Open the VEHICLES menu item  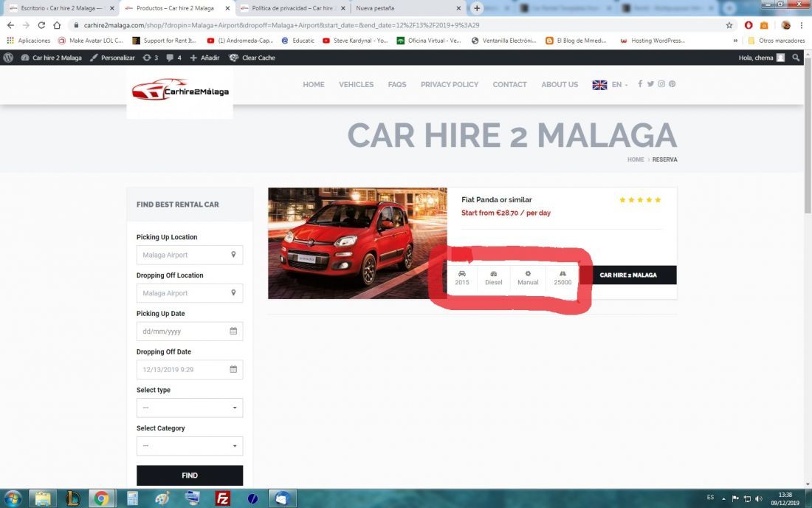point(357,84)
